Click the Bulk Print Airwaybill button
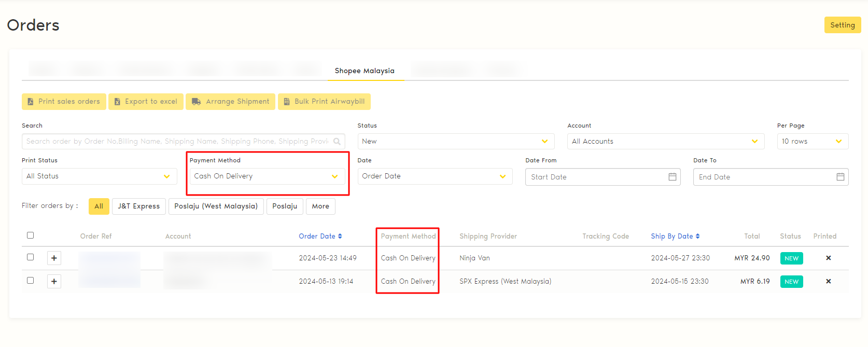The width and height of the screenshot is (868, 347). point(324,102)
